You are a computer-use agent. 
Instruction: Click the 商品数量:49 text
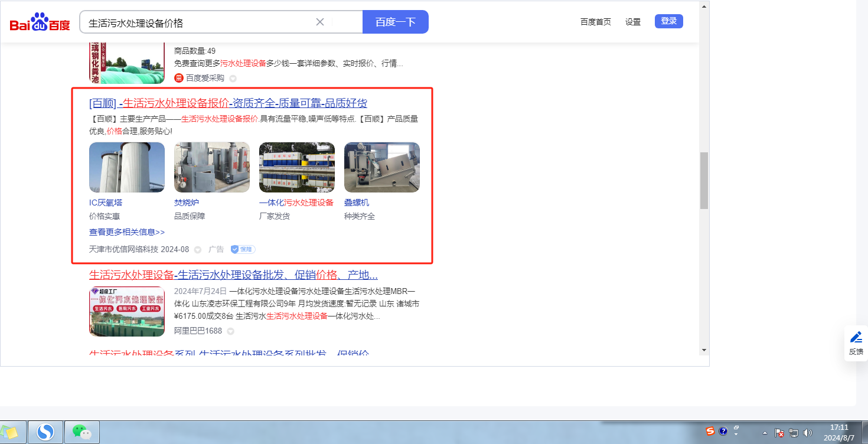click(x=195, y=51)
